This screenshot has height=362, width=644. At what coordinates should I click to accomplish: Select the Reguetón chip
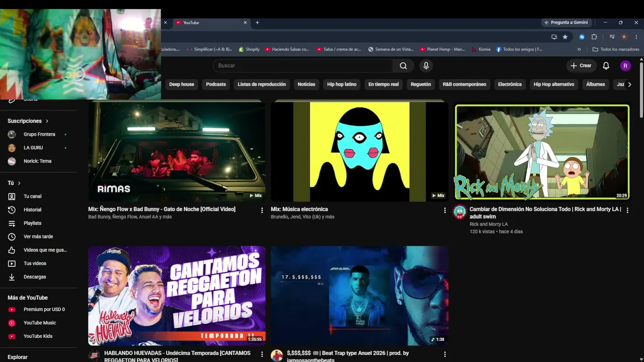[x=421, y=84]
